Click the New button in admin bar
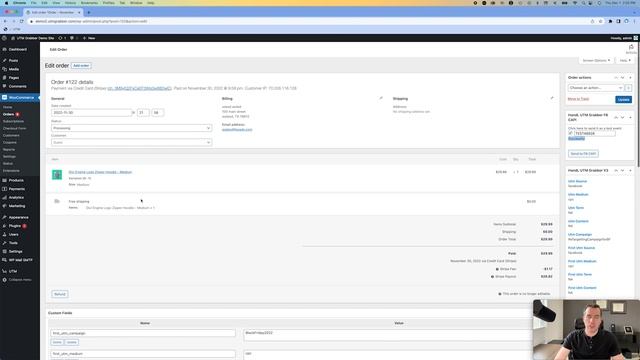The width and height of the screenshot is (640, 360). coord(89,38)
